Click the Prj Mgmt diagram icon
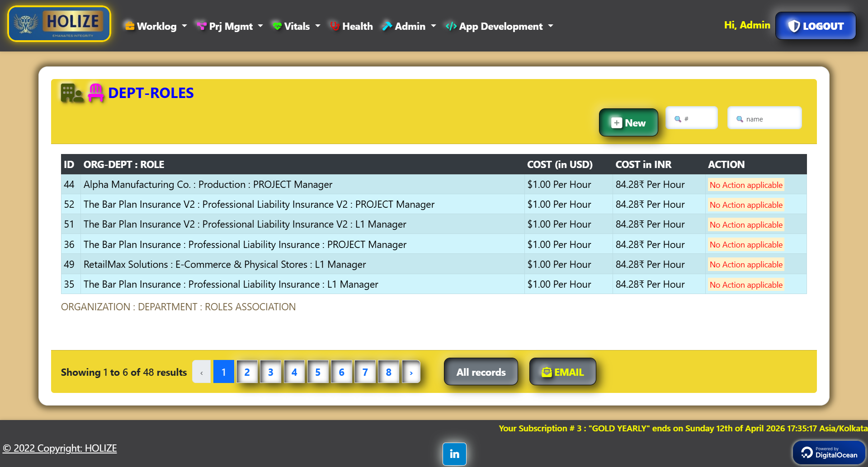868x467 pixels. 201,26
